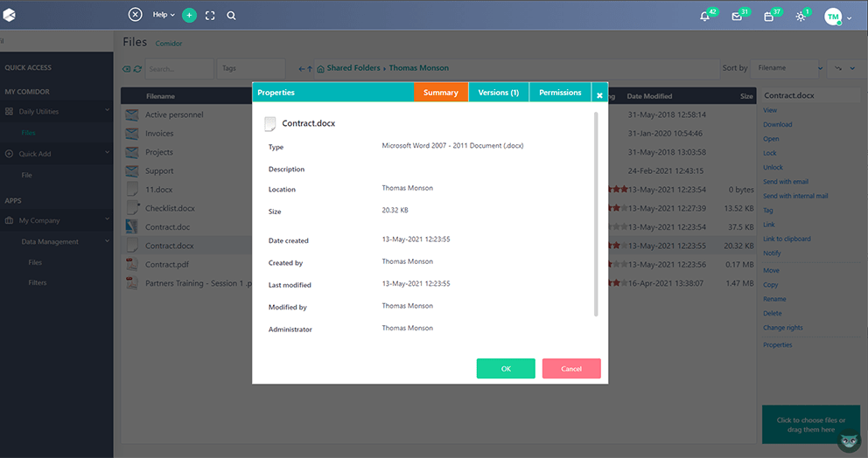This screenshot has width=868, height=458.
Task: Confirm with the OK button
Action: (506, 368)
